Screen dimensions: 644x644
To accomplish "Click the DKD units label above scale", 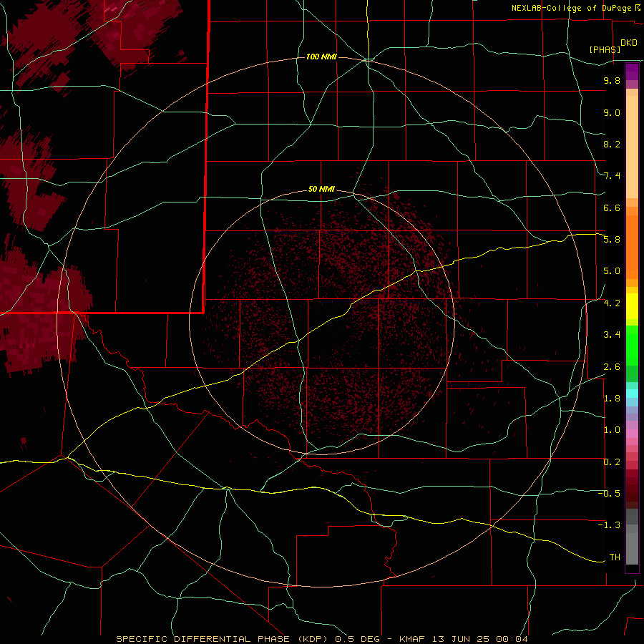I will (629, 43).
